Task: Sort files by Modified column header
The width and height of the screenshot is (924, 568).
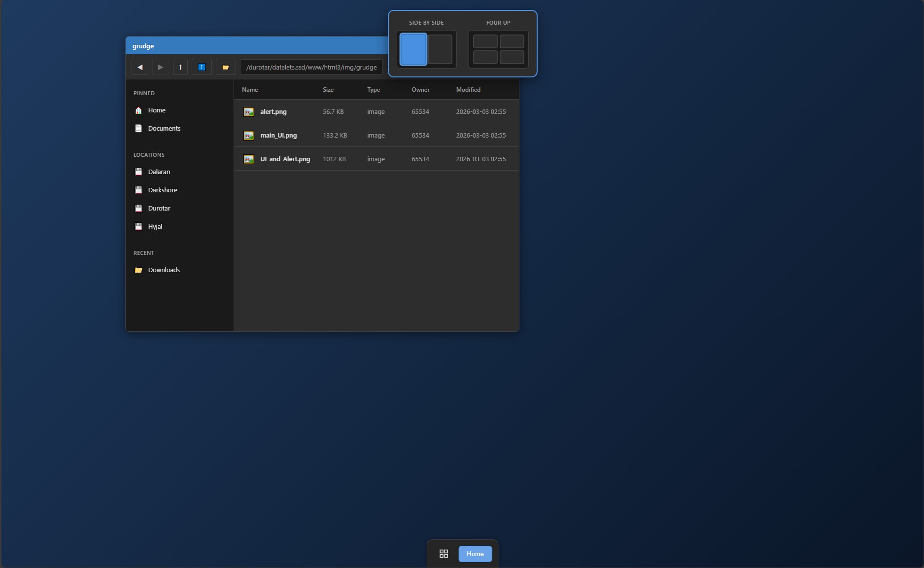Action: pyautogui.click(x=468, y=90)
